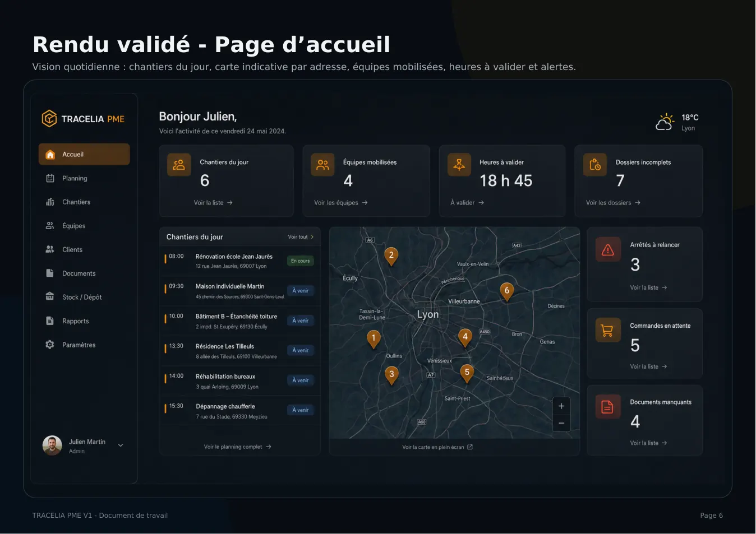Click map pin number 5

point(467,373)
